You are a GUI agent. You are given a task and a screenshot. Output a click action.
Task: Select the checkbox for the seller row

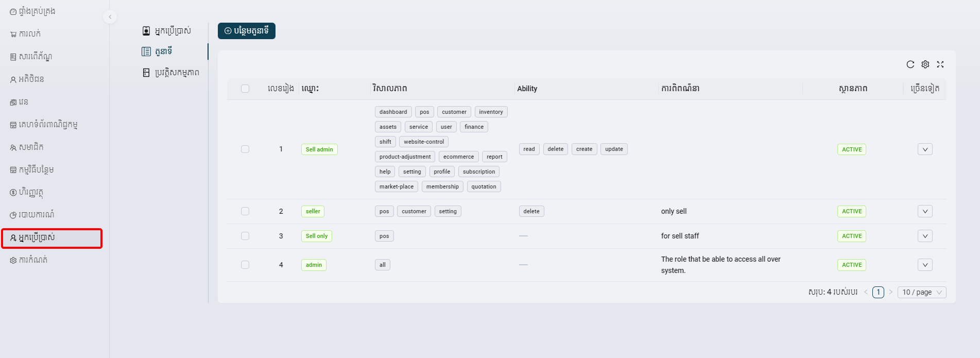[245, 211]
